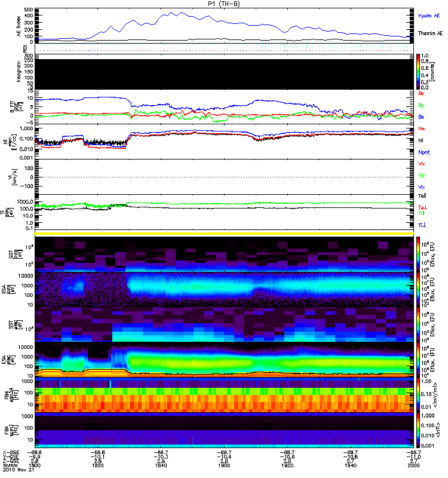The height and width of the screenshot is (478, 448).
Task: Click the 1920 time tick label
Action: (x=287, y=465)
